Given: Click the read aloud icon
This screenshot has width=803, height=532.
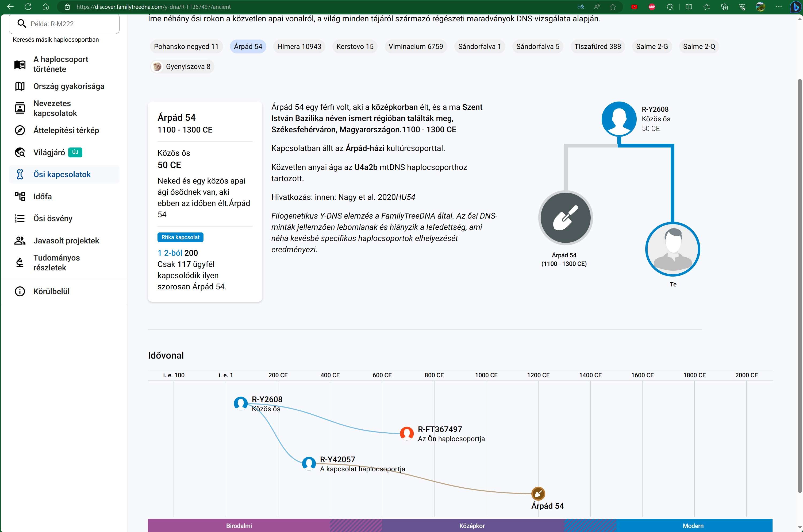Looking at the screenshot, I should pos(597,7).
